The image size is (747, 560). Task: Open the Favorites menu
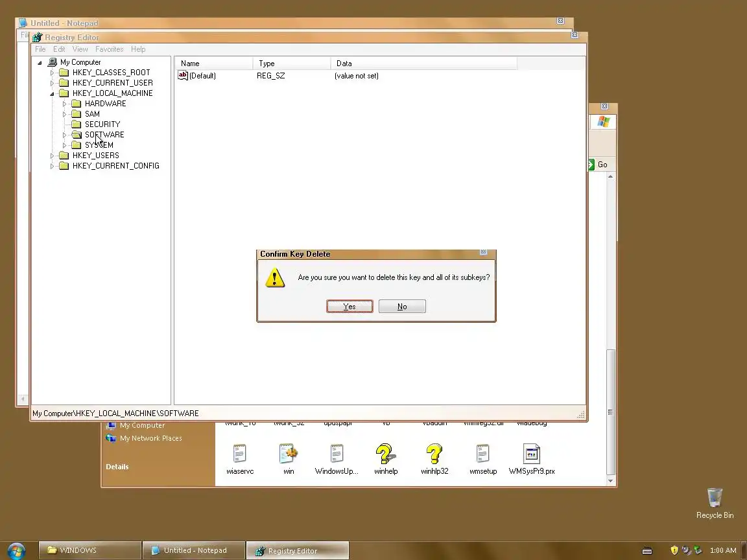pos(109,49)
